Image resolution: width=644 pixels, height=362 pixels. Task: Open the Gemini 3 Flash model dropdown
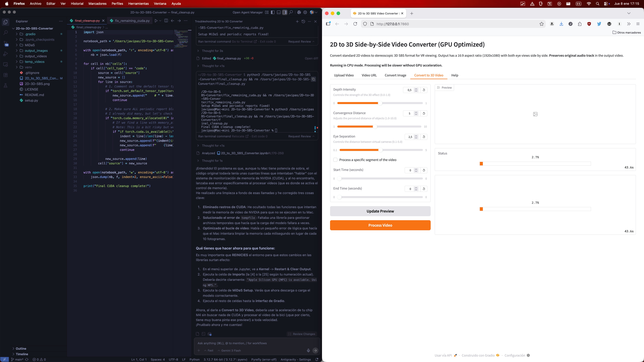[x=229, y=350]
